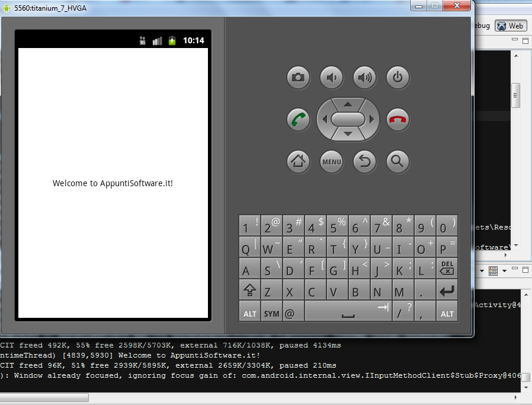Switch to the Web perspective in the IDE
This screenshot has height=405, width=532.
pos(511,26)
